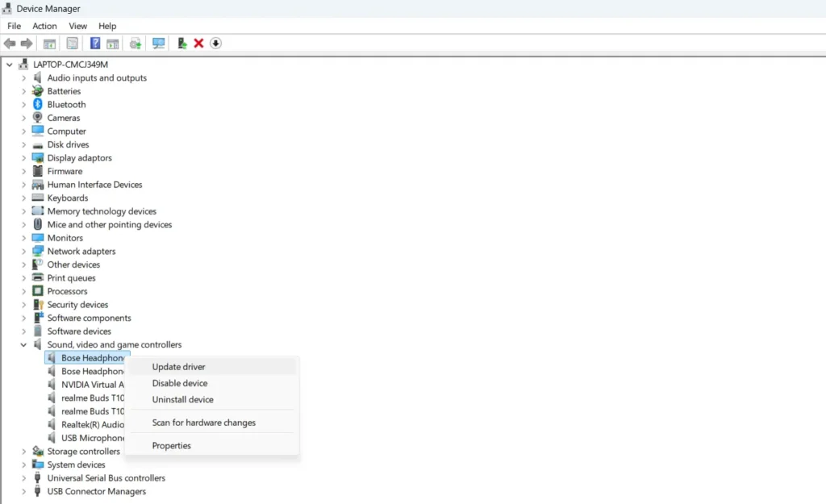Screen dimensions: 826x504
Task: Expand Audio inputs and outputs chevron
Action: coord(23,78)
